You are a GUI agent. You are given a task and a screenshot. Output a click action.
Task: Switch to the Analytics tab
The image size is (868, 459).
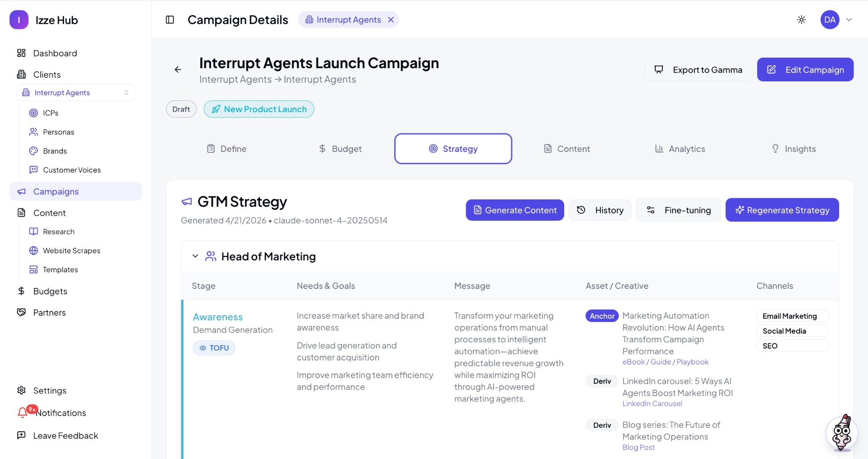coord(680,148)
